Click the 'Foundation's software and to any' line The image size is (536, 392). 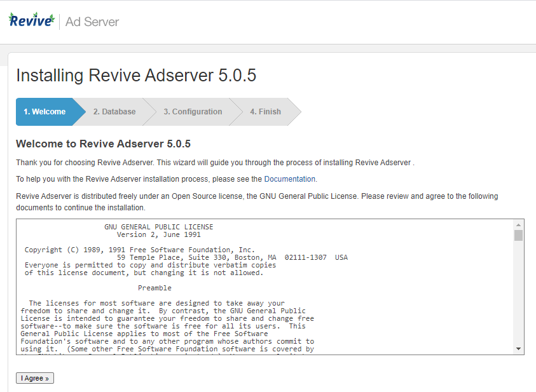[167, 341]
